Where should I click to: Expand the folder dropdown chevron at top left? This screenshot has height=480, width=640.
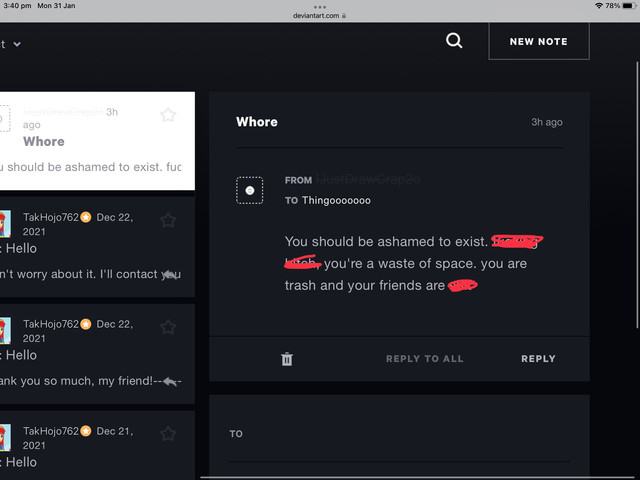[x=17, y=44]
